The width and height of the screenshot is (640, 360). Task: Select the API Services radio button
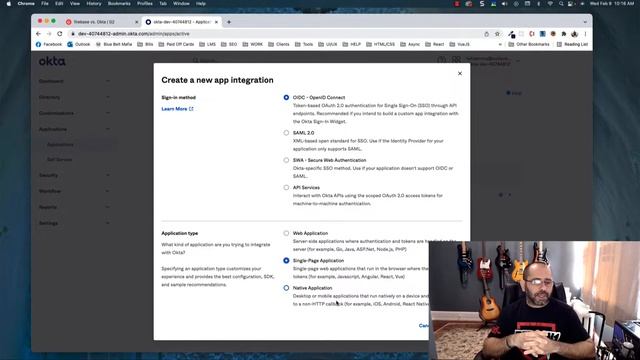point(286,187)
